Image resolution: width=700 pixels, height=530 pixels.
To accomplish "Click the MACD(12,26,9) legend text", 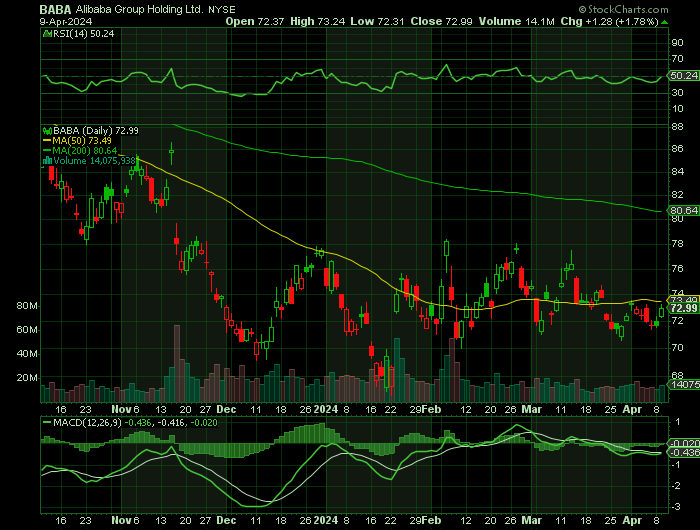I will (x=87, y=422).
